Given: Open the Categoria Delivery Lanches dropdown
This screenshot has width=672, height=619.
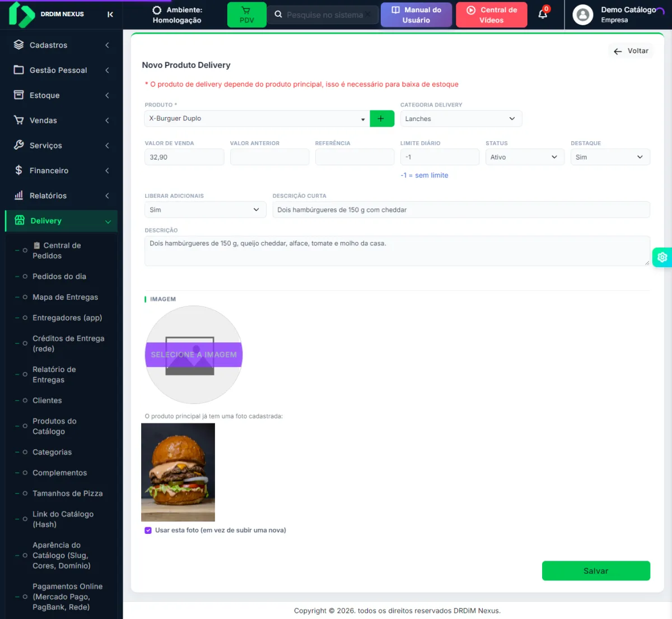Looking at the screenshot, I should [461, 119].
